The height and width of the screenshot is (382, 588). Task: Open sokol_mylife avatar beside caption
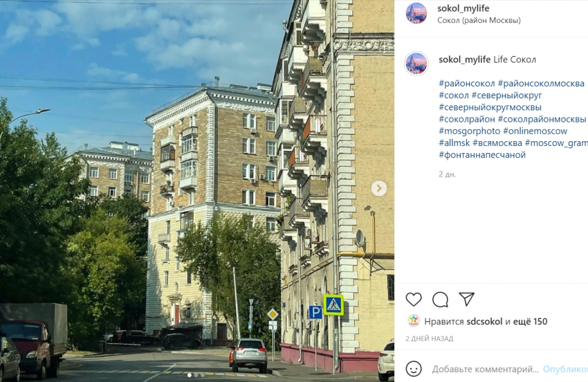(x=416, y=64)
